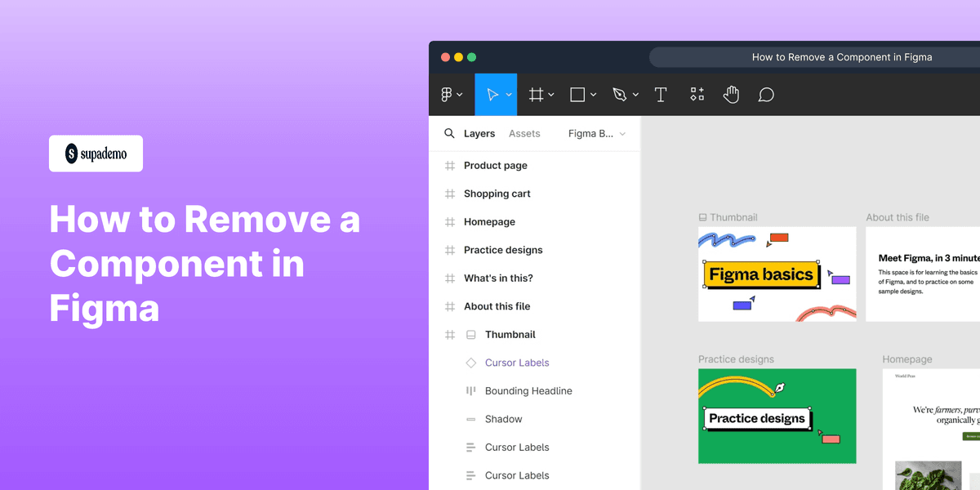The width and height of the screenshot is (980, 490).
Task: Click the Layers tab
Action: pyautogui.click(x=479, y=133)
